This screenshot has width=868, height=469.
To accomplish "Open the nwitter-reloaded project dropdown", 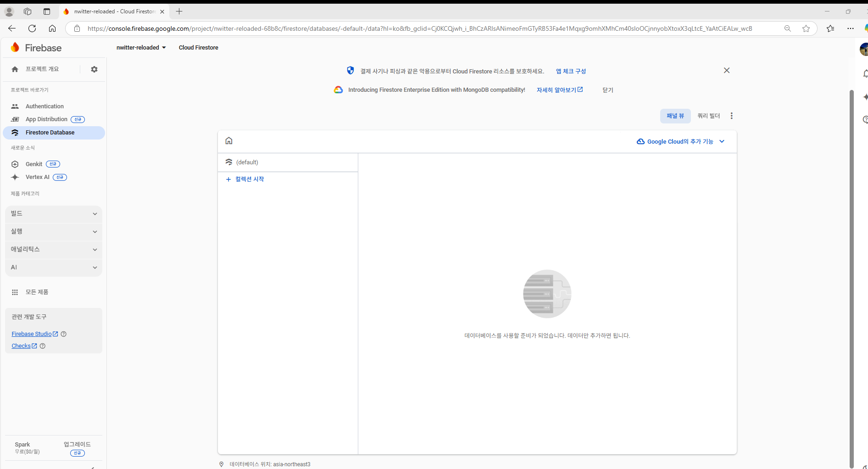I will 141,48.
